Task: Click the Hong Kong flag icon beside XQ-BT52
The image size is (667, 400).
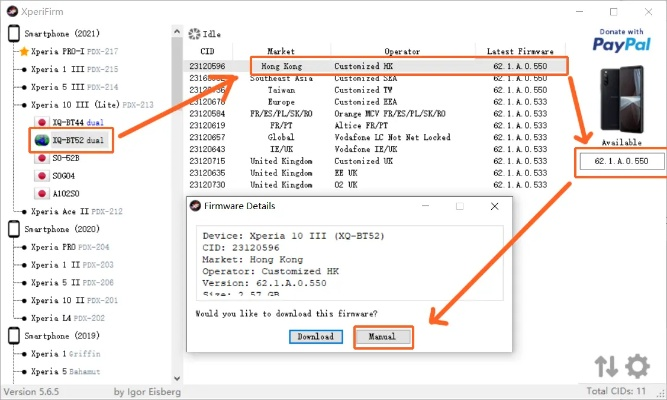Action: [42, 141]
